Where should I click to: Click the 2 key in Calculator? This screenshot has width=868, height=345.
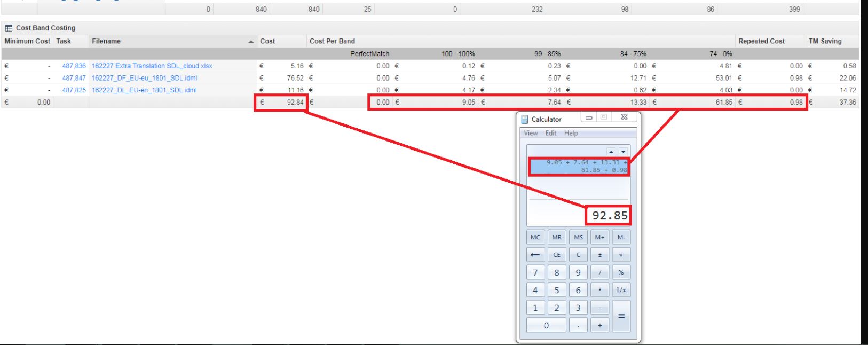pos(557,308)
